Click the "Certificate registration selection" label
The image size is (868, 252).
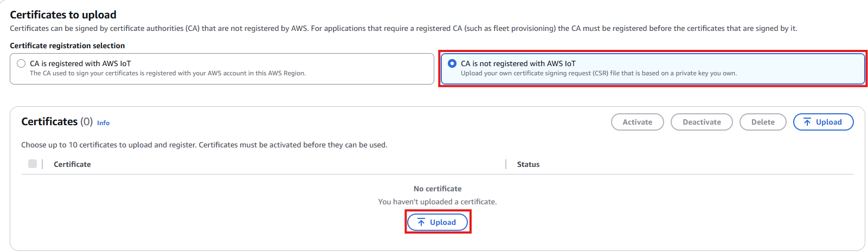point(67,46)
